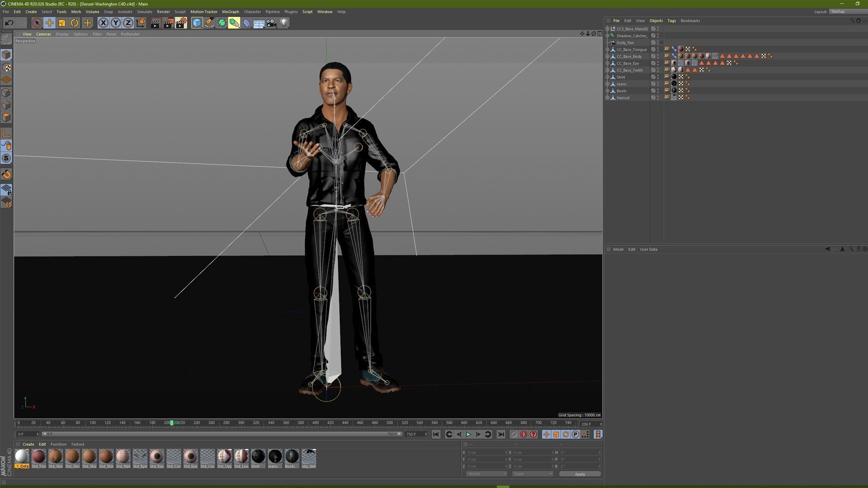
Task: Toggle visibility dots for Jeans object
Action: click(x=658, y=84)
